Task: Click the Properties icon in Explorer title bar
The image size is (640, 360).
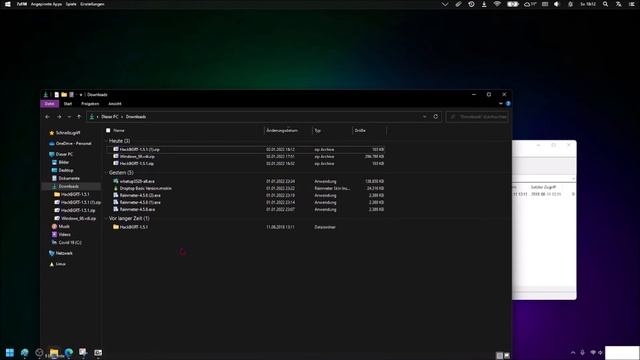Action: click(x=56, y=95)
